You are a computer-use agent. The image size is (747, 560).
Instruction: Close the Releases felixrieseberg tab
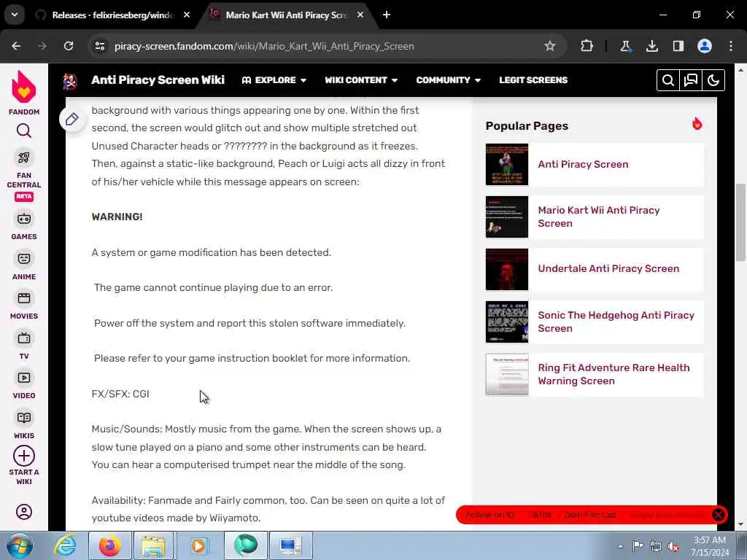[x=187, y=15]
